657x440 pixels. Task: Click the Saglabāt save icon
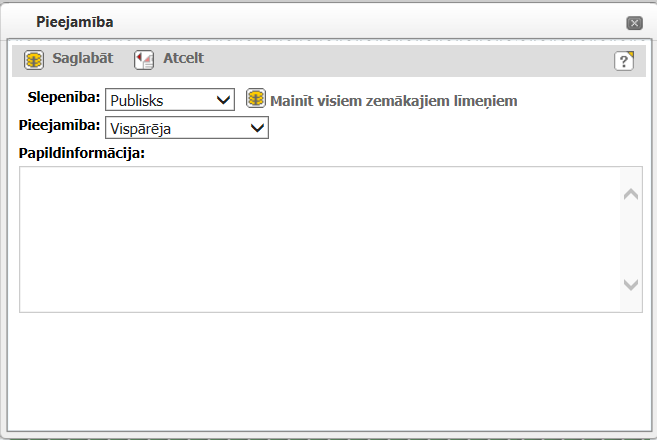pos(34,60)
